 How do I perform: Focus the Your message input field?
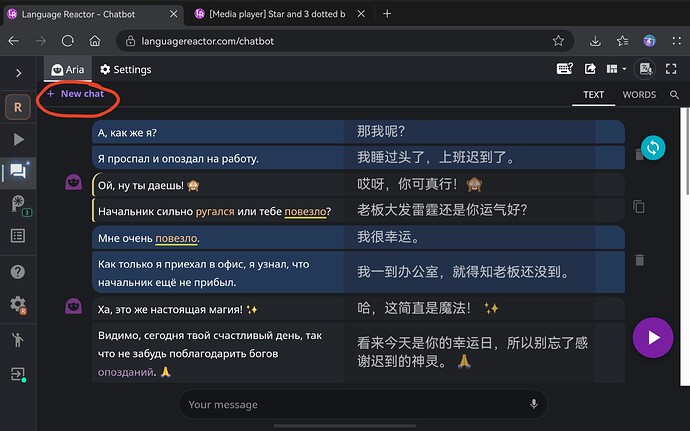(363, 404)
